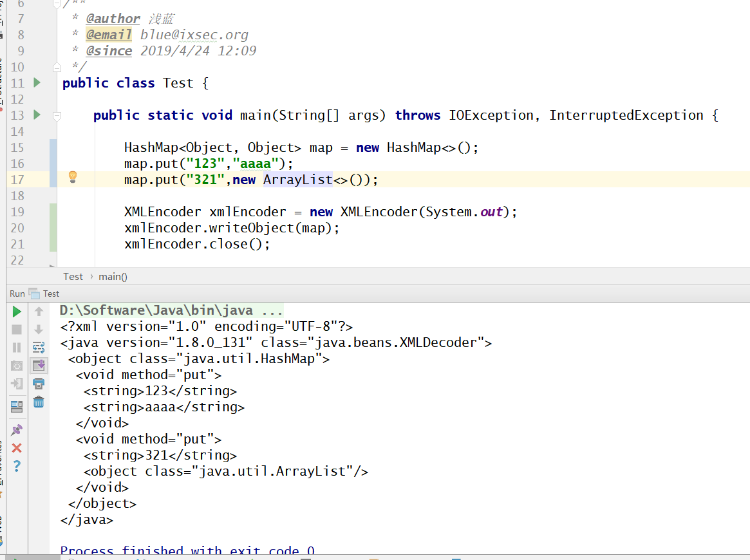Click the green Rerun button in Run panel
Screen dimensions: 750x560
17,312
